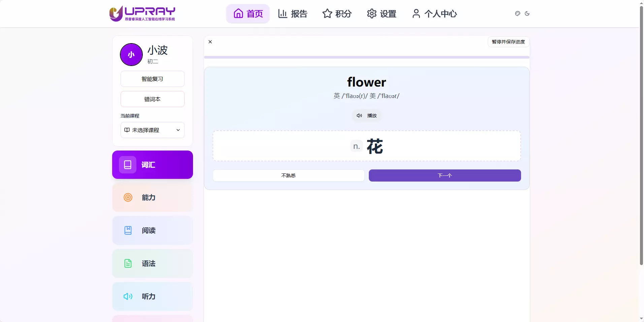Click 下一个 to go to next word

click(x=445, y=175)
